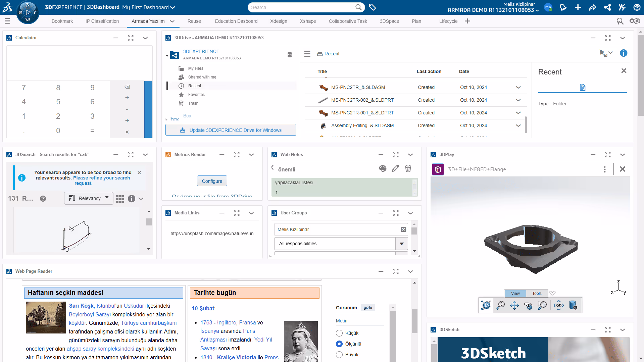Open the Web Notes widget chevron menu

[x=410, y=155]
